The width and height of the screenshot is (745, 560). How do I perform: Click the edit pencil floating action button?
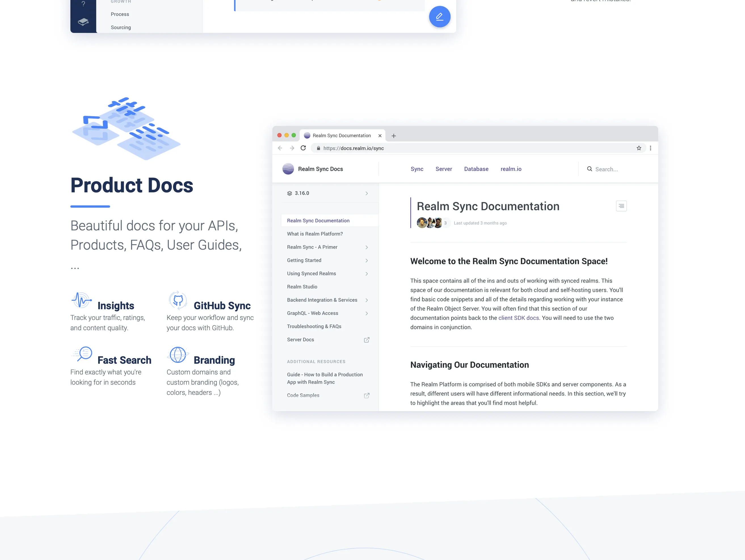point(440,16)
